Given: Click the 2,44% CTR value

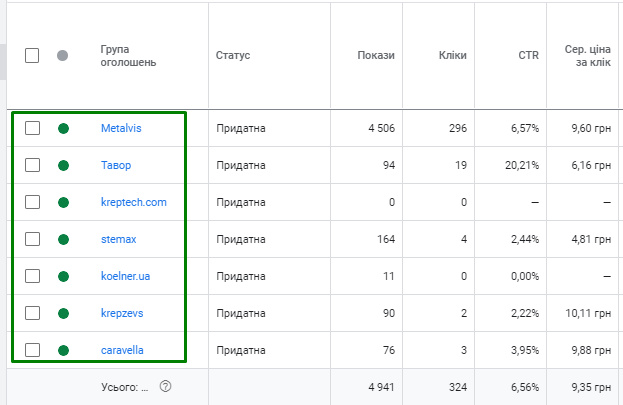Looking at the screenshot, I should tap(525, 239).
